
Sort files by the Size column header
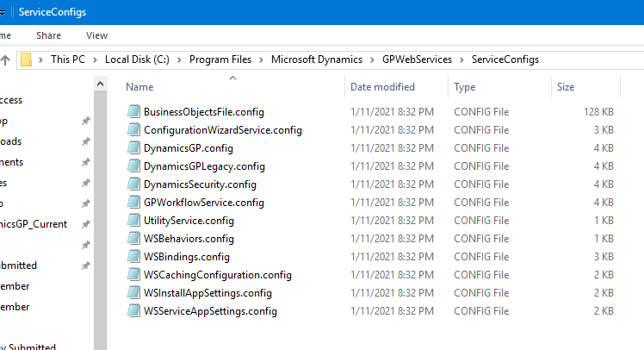click(x=566, y=87)
